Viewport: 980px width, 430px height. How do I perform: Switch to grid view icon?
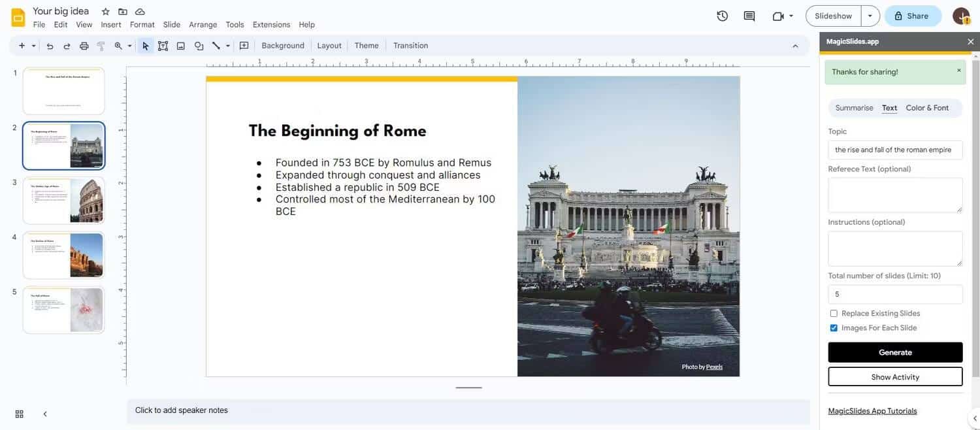point(19,414)
